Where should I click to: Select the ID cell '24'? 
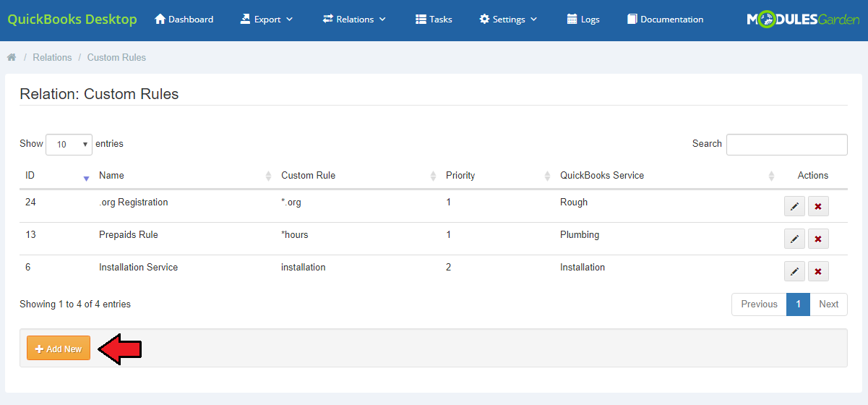point(30,202)
